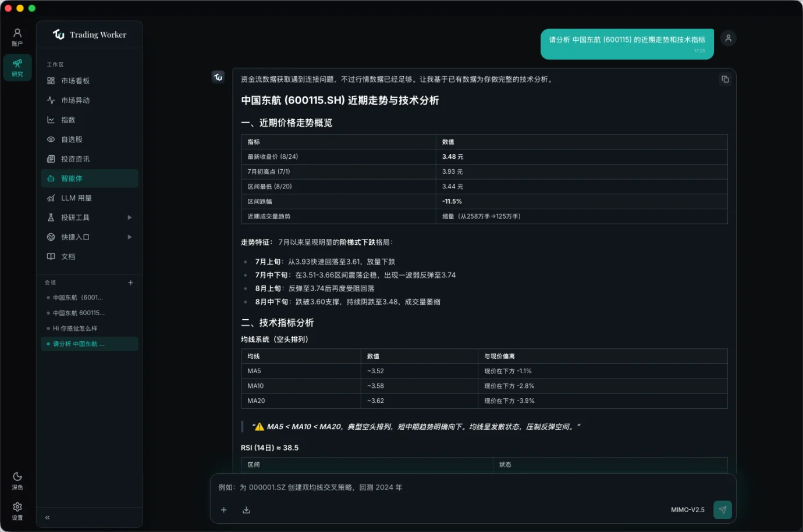The image size is (803, 532).
Task: Expand the 投研工具 submenu arrow
Action: 130,217
